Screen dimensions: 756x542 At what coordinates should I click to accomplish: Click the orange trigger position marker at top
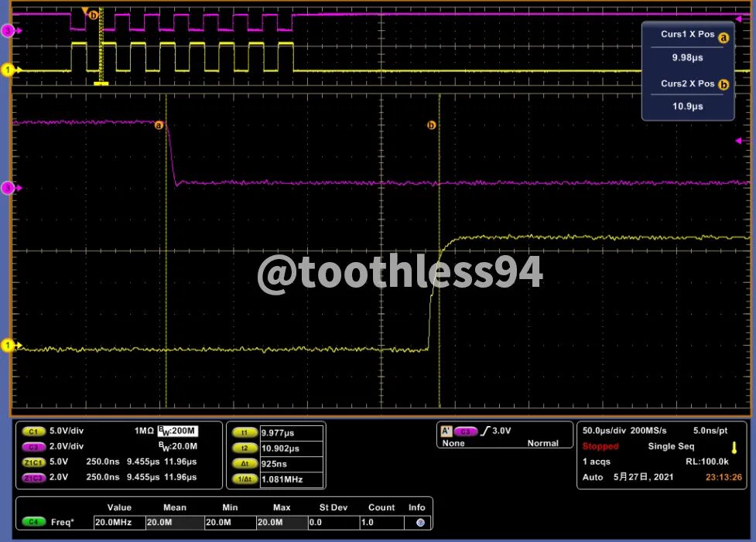point(85,11)
